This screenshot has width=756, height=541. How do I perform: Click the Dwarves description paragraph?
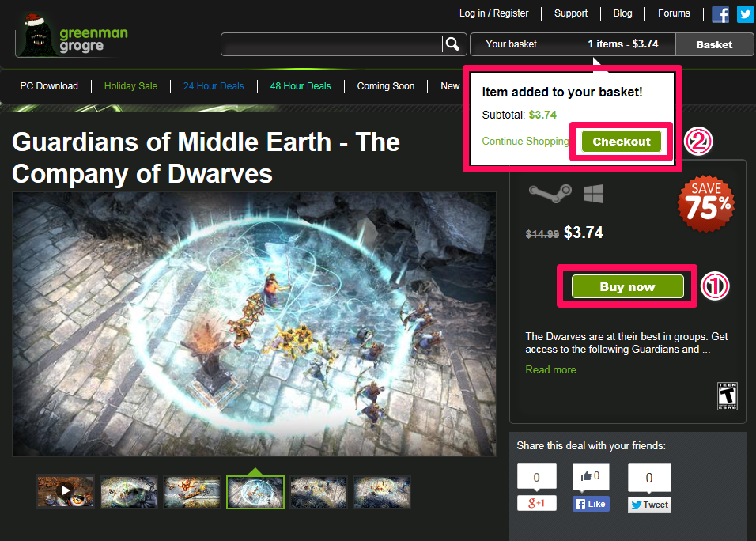coord(626,342)
